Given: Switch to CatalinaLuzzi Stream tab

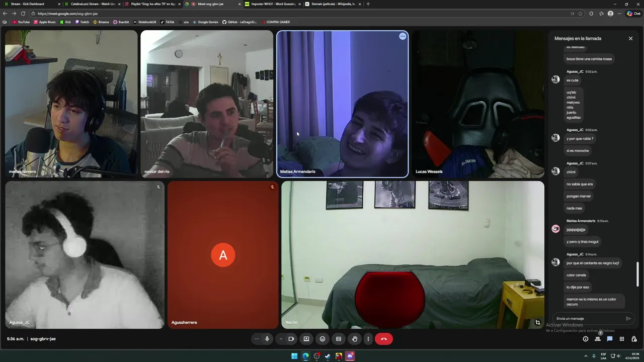Looking at the screenshot, I should (x=93, y=4).
